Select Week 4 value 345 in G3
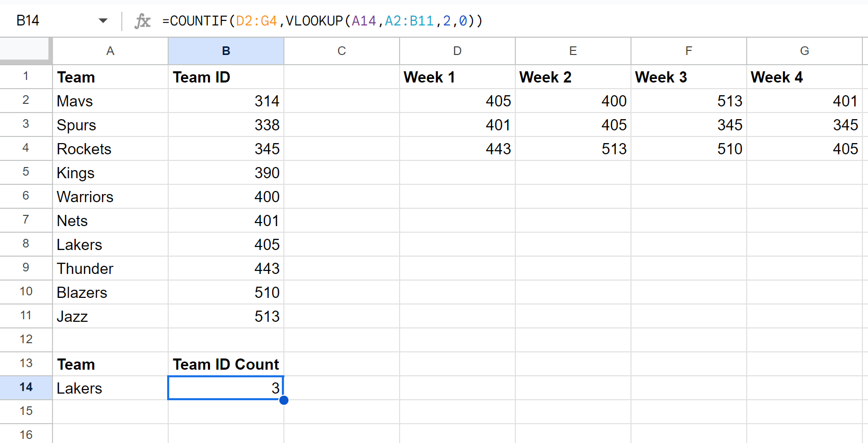The height and width of the screenshot is (443, 868). [804, 125]
